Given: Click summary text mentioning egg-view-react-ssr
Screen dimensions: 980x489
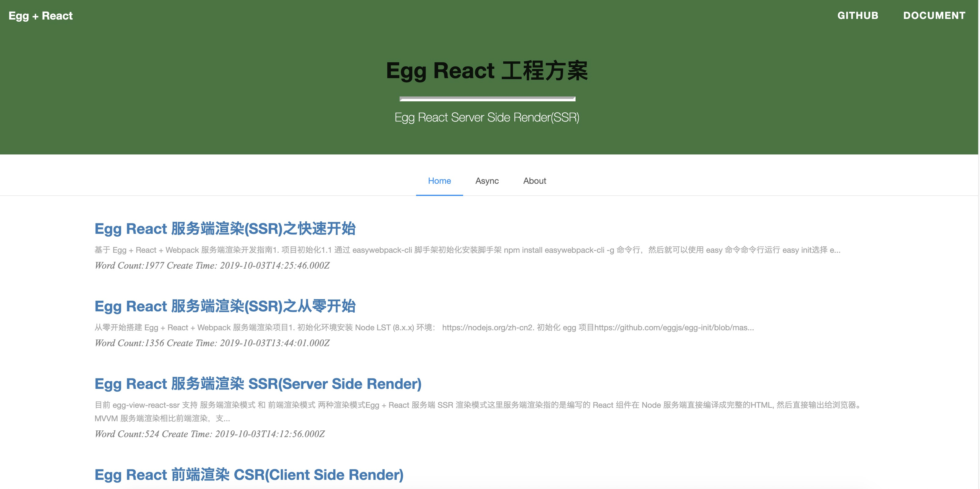Looking at the screenshot, I should coord(478,405).
